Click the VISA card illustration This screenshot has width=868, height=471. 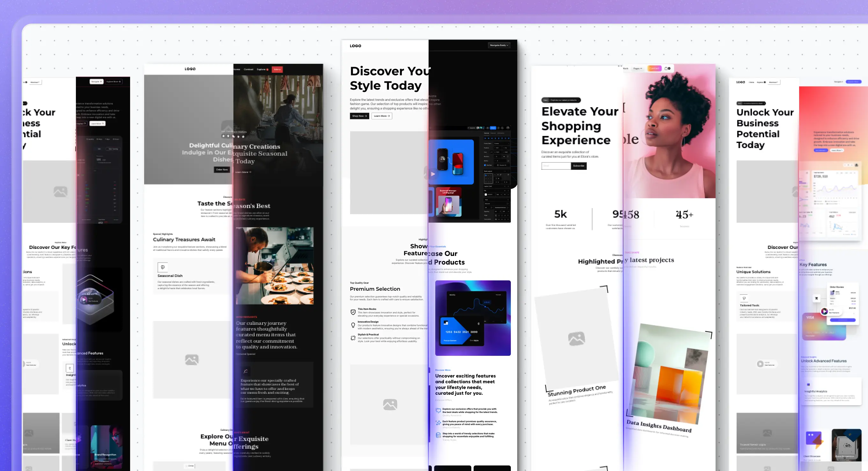824,327
